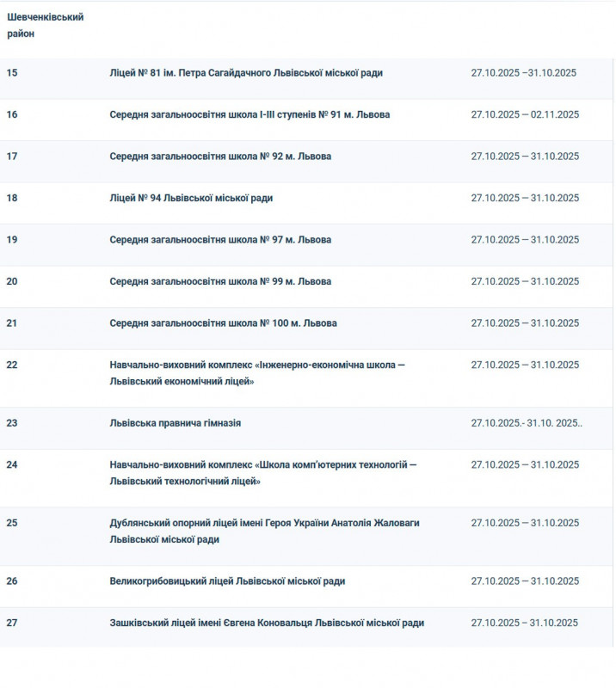The width and height of the screenshot is (616, 688).
Task: Click Середня загальноосвітня школа № 100 entry
Action: 223,323
